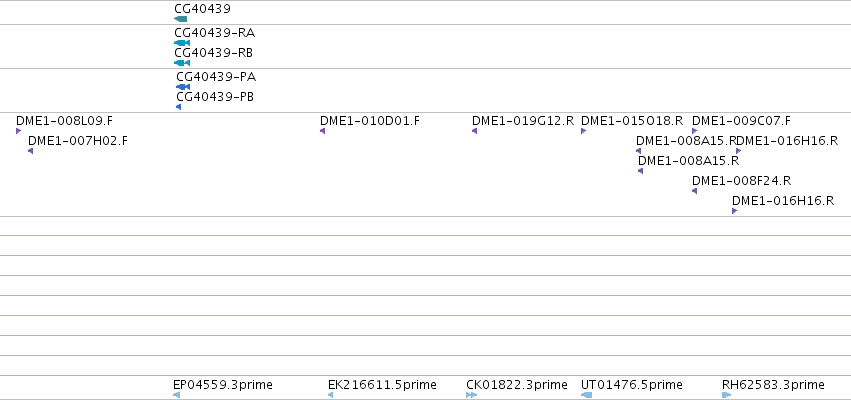Click the DME1-010D01.F label
This screenshot has width=851, height=400.
pos(370,121)
